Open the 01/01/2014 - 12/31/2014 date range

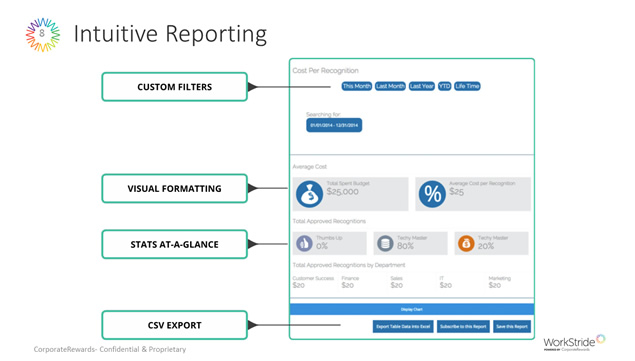334,125
